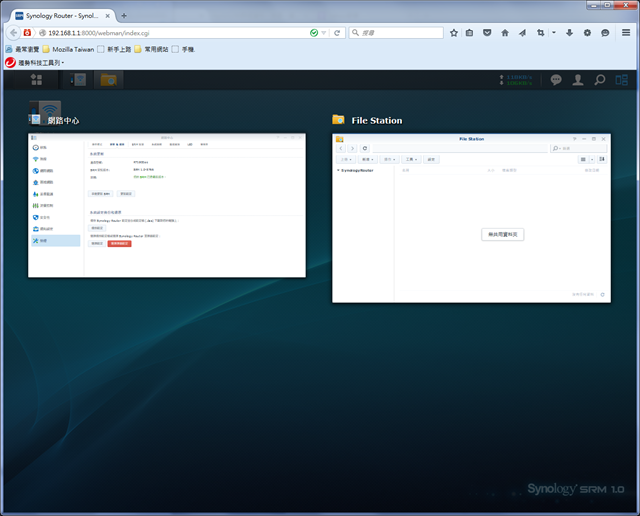
Task: Go back with the browser back arrow
Action: click(x=13, y=33)
